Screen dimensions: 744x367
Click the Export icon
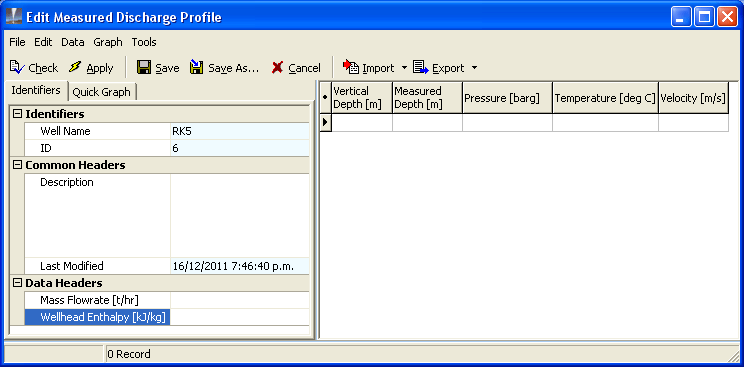pyautogui.click(x=421, y=67)
